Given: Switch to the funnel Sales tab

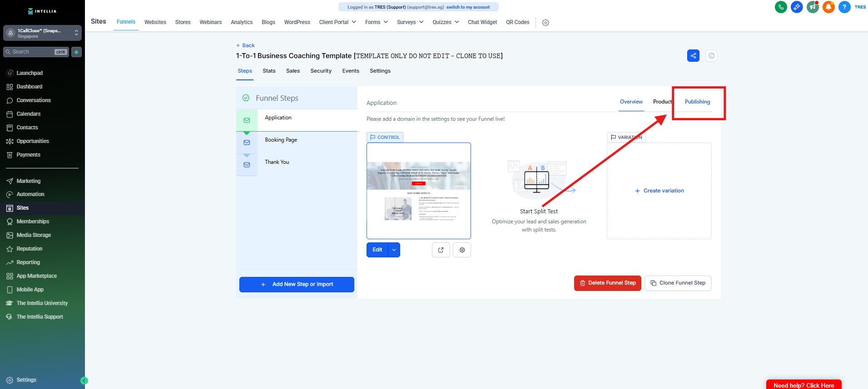Looking at the screenshot, I should [x=293, y=71].
